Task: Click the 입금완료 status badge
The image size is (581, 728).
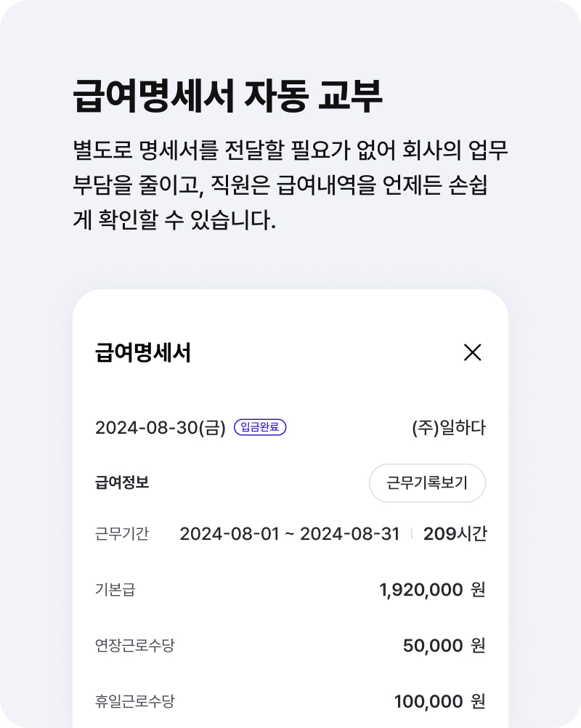Action: tap(260, 427)
